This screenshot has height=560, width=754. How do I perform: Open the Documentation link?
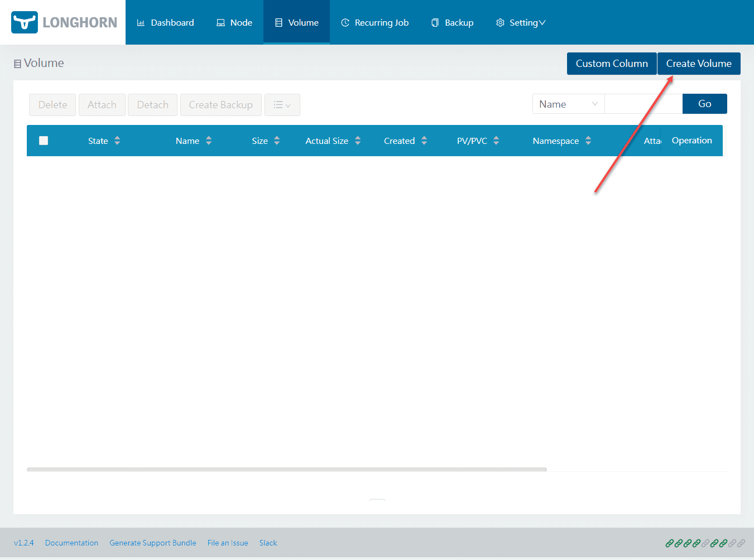(71, 543)
